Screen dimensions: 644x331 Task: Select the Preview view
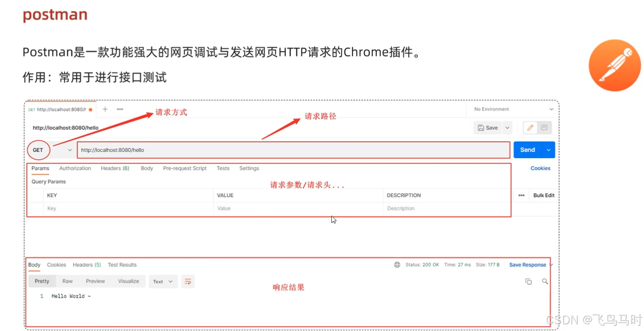(x=95, y=281)
